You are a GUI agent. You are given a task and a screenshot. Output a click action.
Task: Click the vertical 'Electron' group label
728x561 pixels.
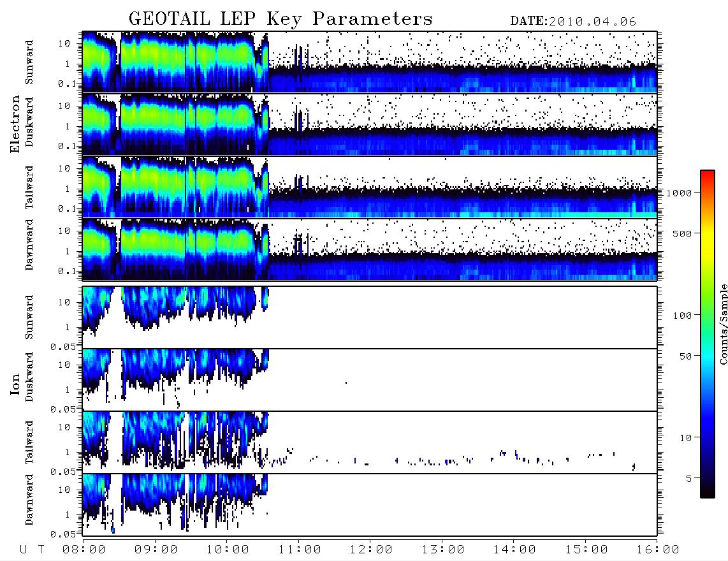[15, 124]
